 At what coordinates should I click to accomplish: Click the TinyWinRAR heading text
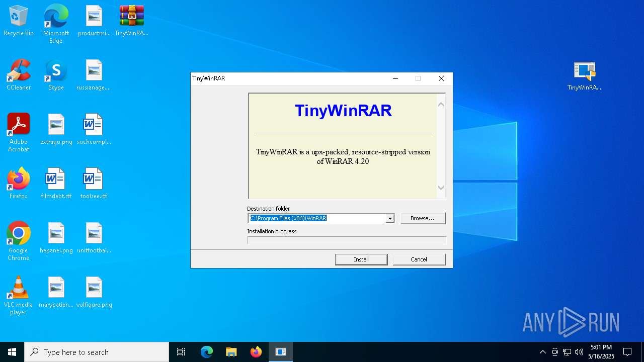pos(343,111)
